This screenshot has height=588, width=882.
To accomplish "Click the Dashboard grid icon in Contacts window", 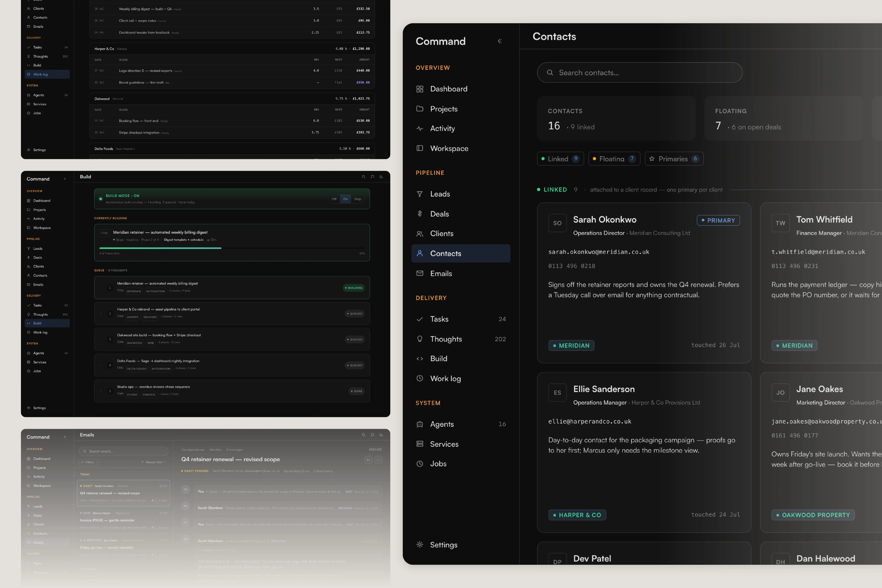I will (420, 89).
